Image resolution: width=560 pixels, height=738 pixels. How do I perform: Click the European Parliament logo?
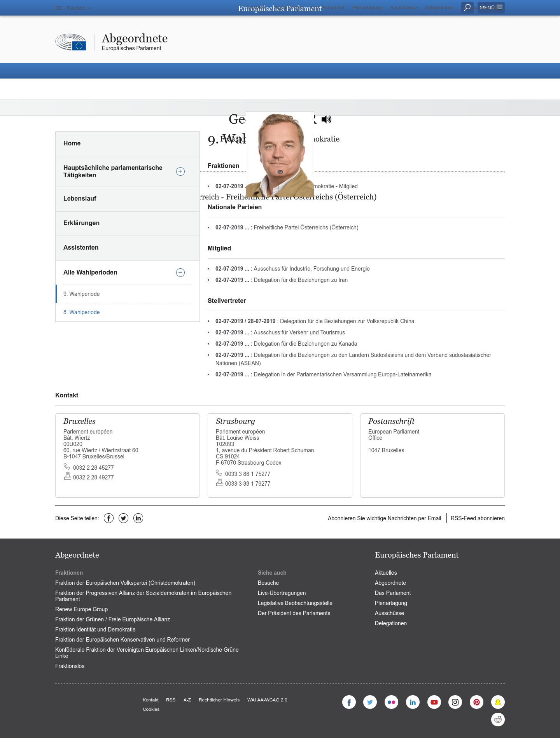(71, 42)
